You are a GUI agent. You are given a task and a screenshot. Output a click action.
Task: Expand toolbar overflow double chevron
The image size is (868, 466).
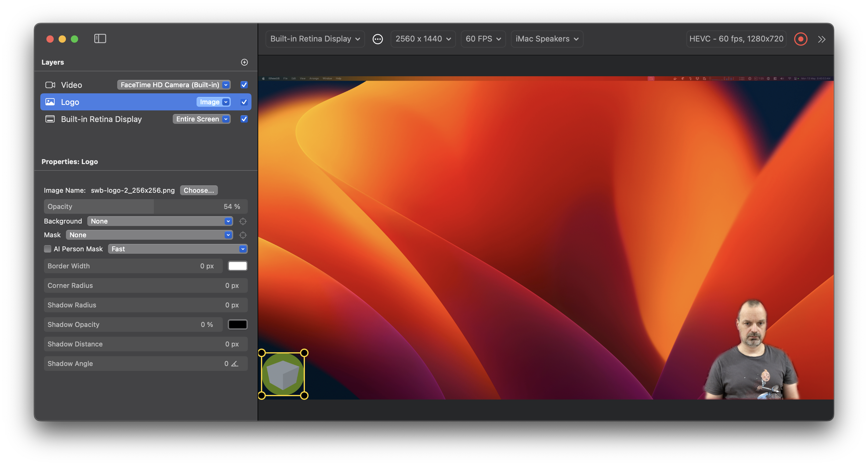(822, 39)
